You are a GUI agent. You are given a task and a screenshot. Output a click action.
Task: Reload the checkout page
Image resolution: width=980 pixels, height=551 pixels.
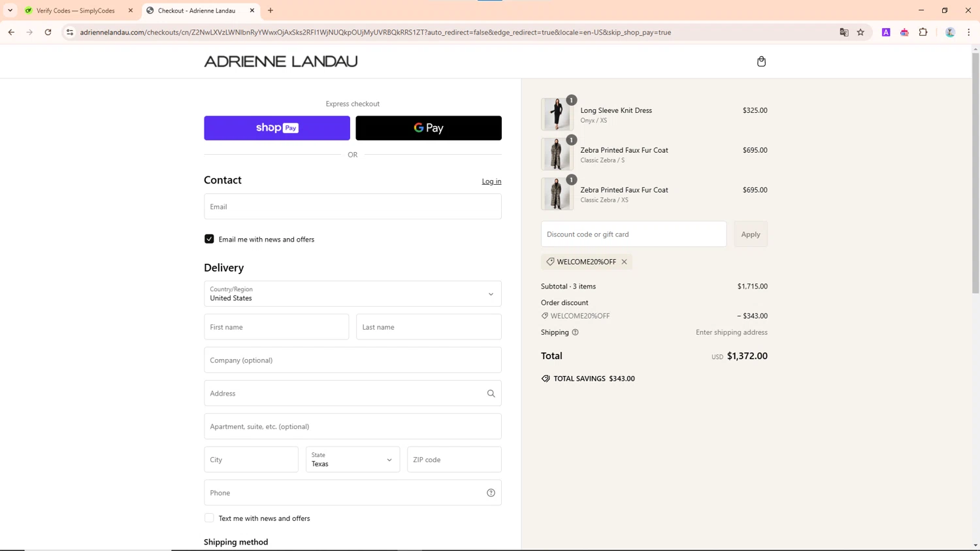click(x=48, y=32)
